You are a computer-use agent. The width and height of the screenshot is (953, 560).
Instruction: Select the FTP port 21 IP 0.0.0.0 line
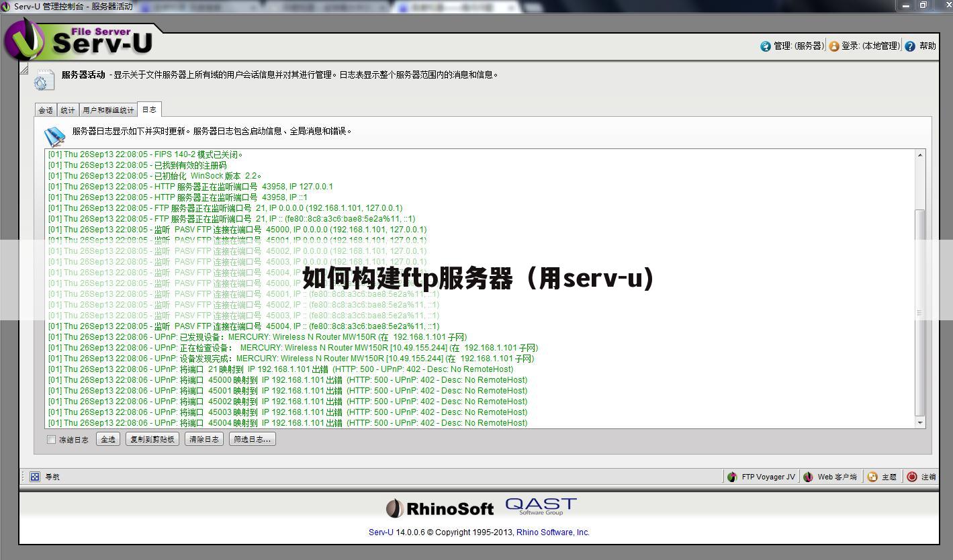[225, 208]
